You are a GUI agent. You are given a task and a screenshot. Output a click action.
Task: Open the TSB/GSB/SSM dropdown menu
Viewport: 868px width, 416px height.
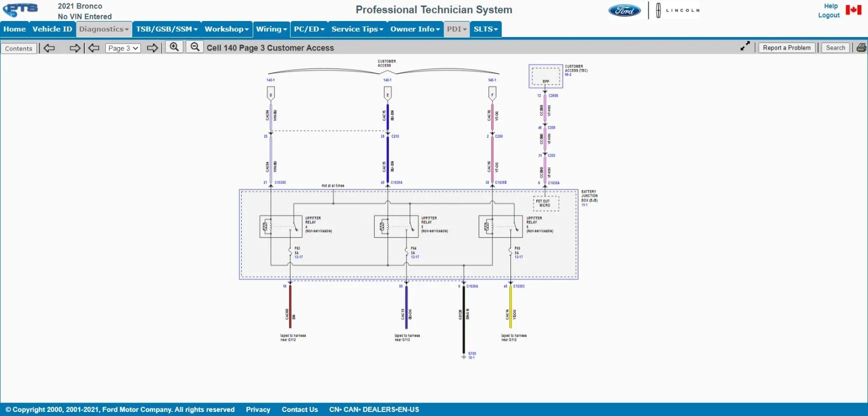[167, 29]
